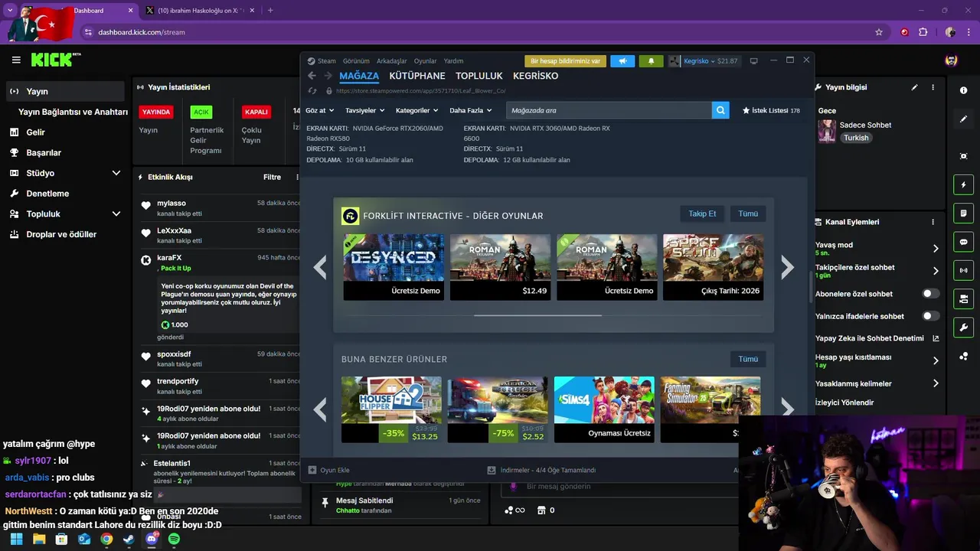This screenshot has width=980, height=551.
Task: Click Filtre in Etkinlik Akışı
Action: [272, 177]
